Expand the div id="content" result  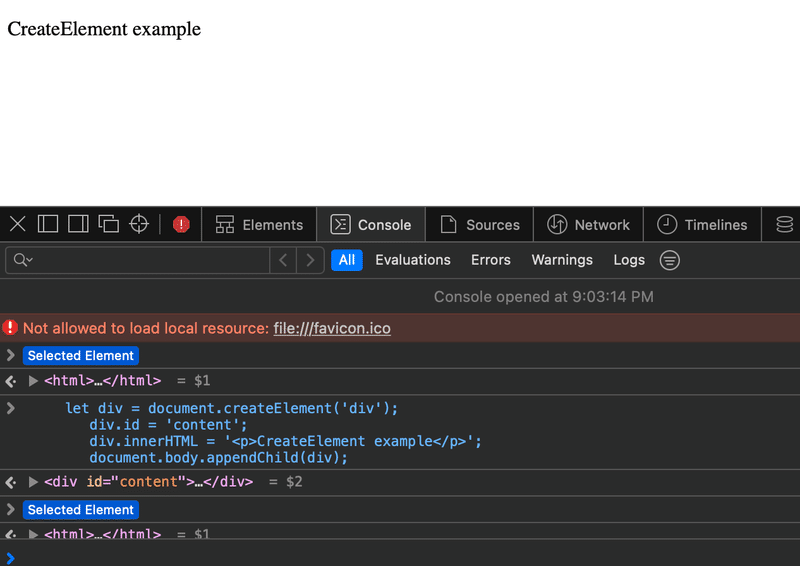pyautogui.click(x=33, y=482)
